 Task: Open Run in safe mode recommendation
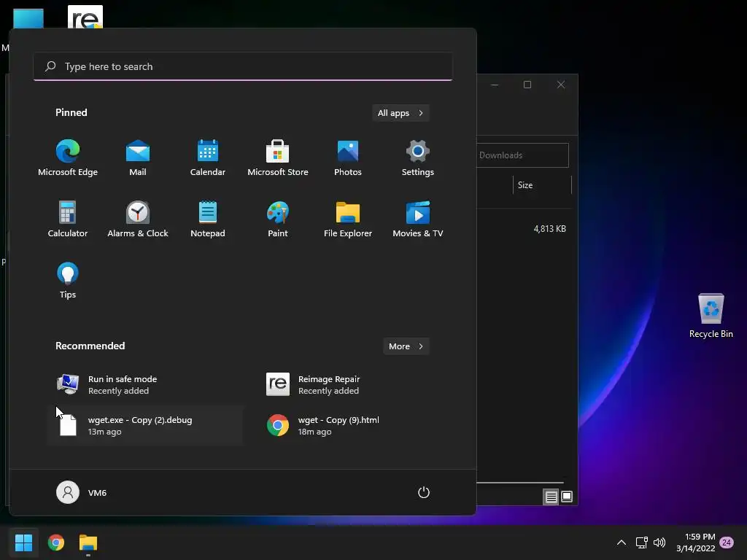pos(145,385)
